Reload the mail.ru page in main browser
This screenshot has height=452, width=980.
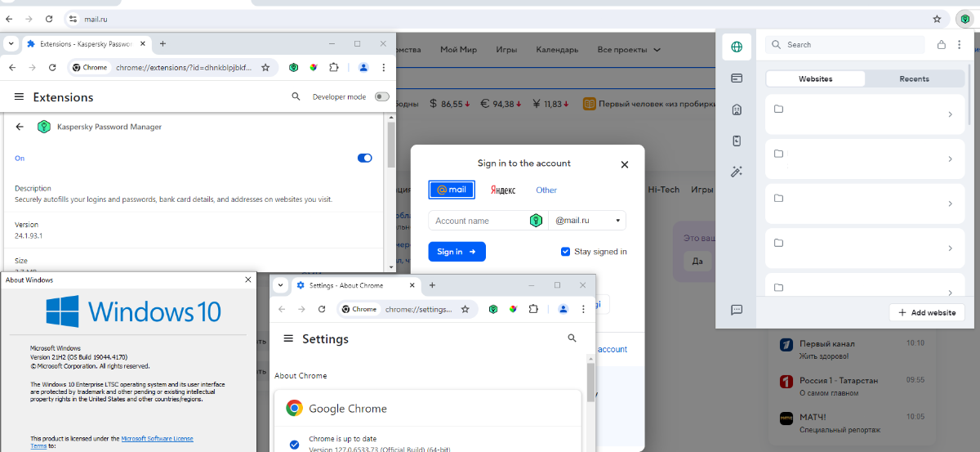pyautogui.click(x=49, y=18)
